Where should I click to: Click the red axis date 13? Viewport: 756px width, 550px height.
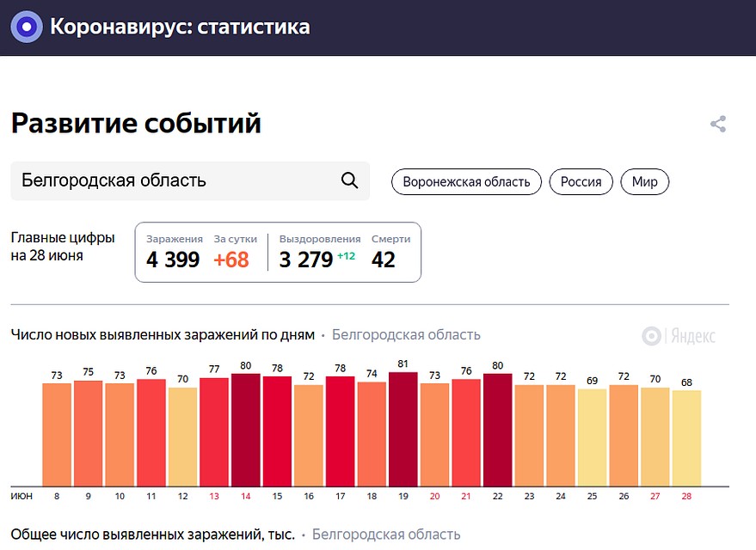coord(214,496)
